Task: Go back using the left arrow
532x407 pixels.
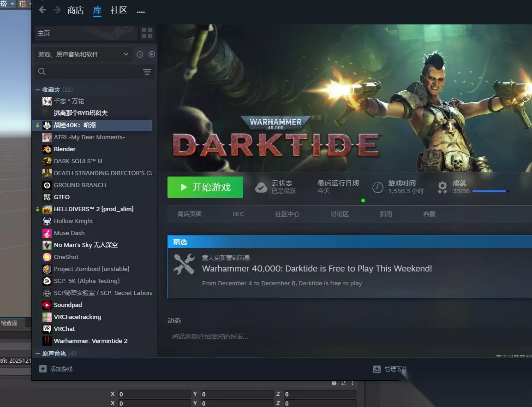Action: 42,10
